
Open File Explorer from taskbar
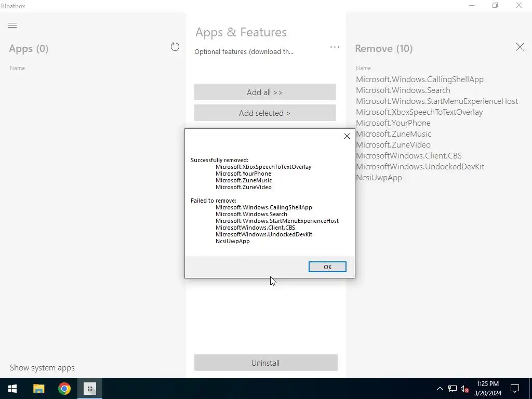tap(38, 389)
